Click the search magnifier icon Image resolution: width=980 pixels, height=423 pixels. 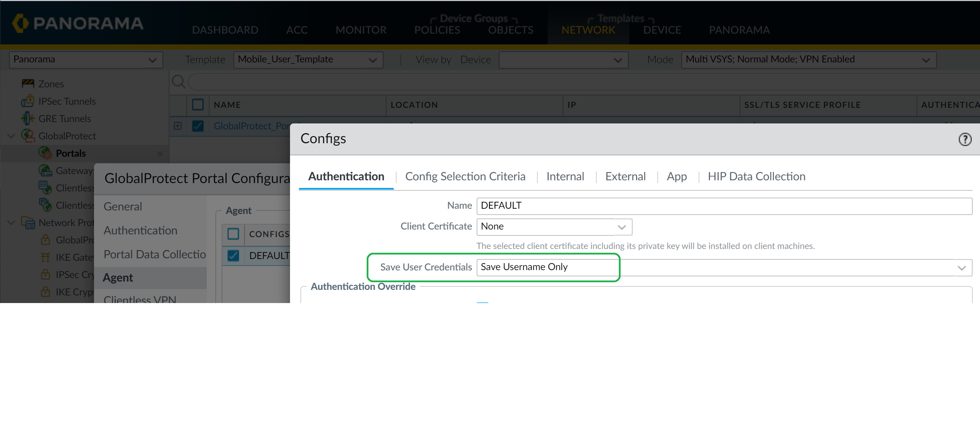179,81
